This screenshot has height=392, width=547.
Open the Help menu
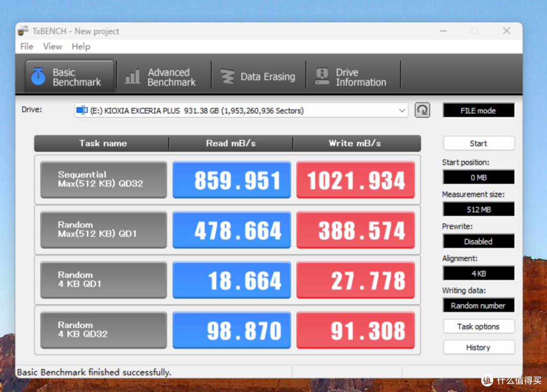(81, 47)
